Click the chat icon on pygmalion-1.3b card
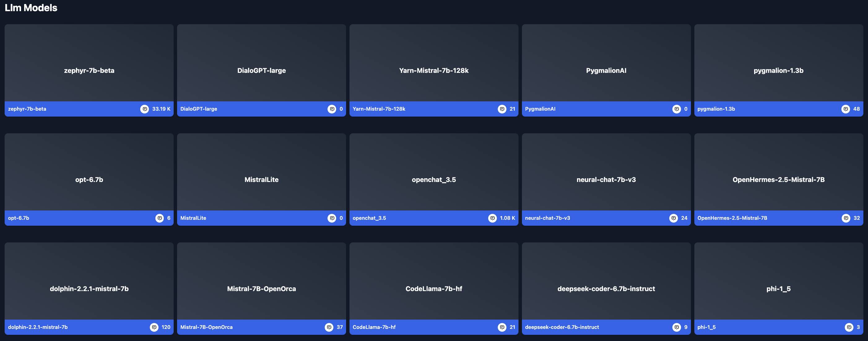The width and height of the screenshot is (868, 341). coord(846,109)
